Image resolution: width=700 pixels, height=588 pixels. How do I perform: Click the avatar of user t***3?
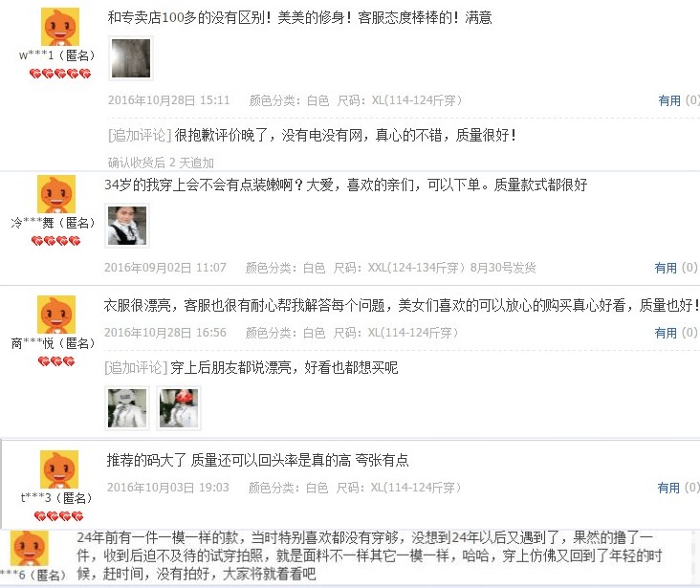[59, 469]
